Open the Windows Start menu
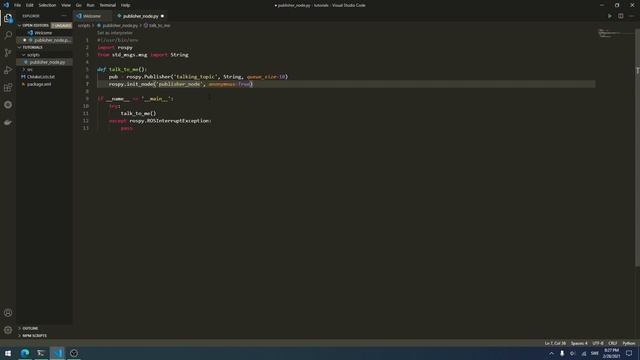 [x=8, y=353]
